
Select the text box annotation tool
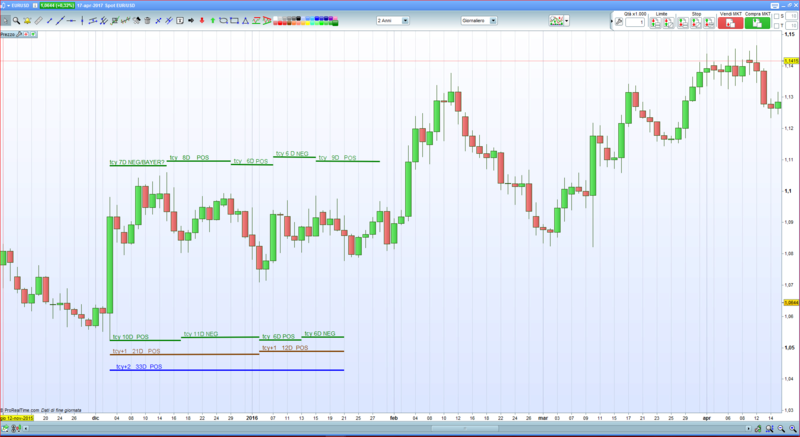pos(180,20)
